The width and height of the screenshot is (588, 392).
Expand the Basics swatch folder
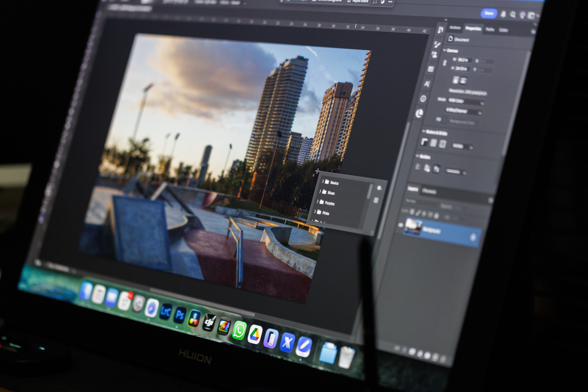tap(322, 181)
